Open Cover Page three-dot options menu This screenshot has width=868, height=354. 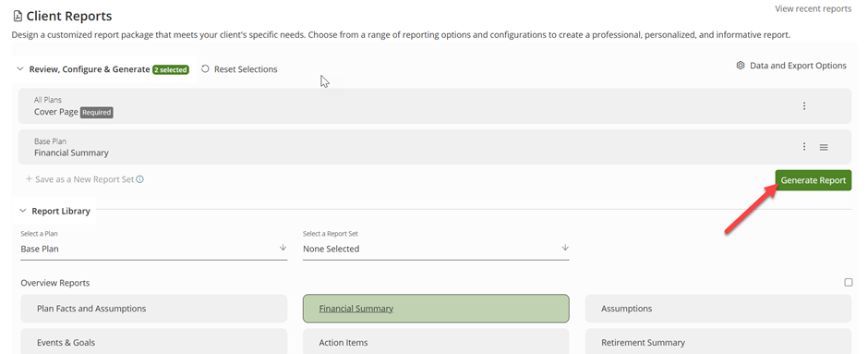pyautogui.click(x=804, y=105)
